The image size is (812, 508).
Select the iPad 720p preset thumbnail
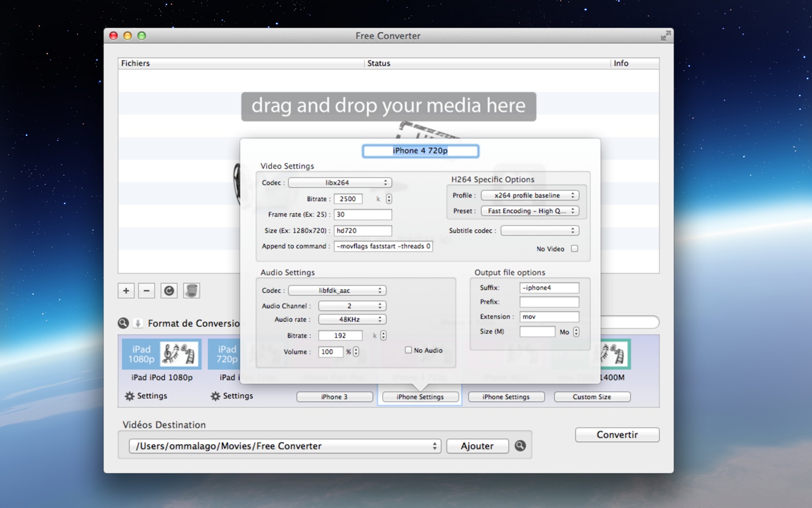pyautogui.click(x=224, y=354)
